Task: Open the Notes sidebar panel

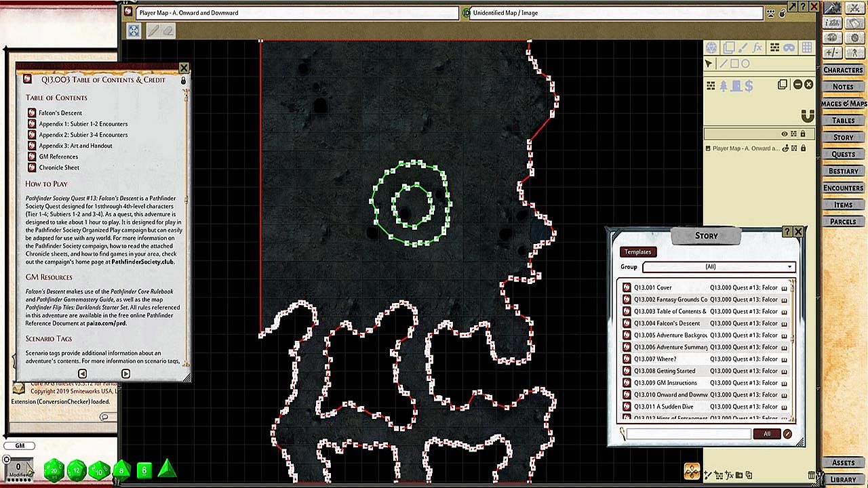Action: tap(843, 87)
